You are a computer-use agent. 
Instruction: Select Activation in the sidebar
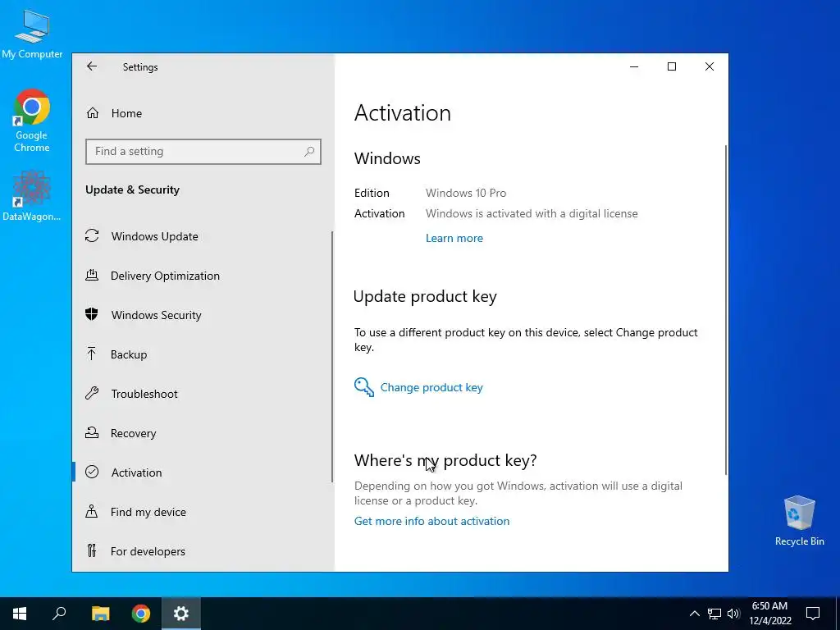(203, 472)
